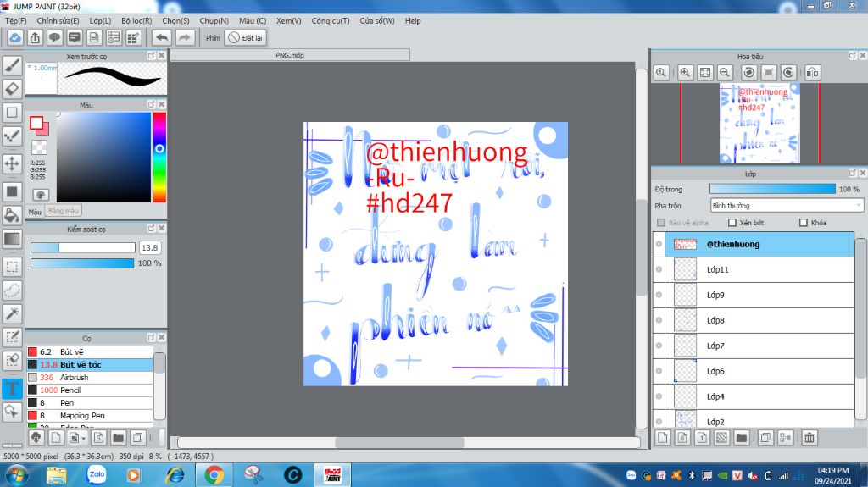
Task: Select the Màu color tab
Action: tap(35, 212)
